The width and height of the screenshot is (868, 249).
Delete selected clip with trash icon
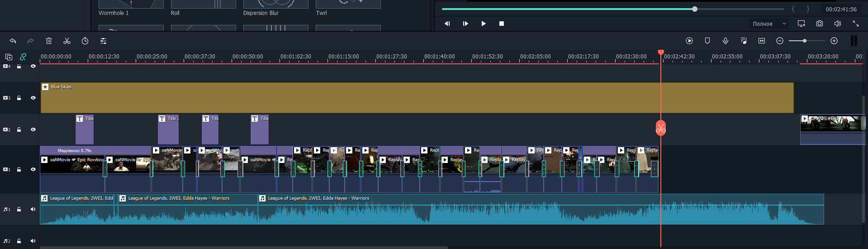49,41
